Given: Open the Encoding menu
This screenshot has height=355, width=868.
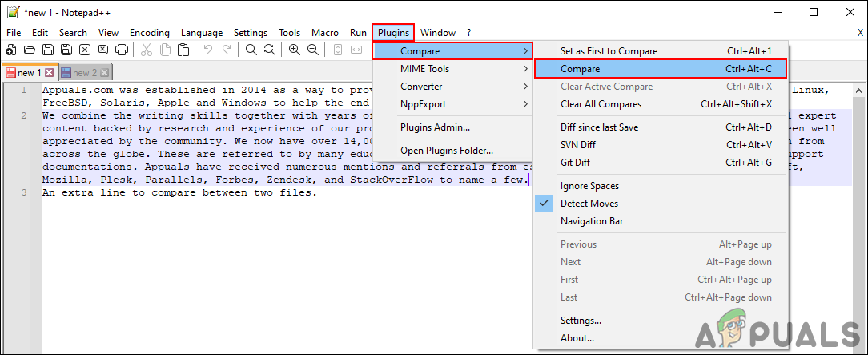Looking at the screenshot, I should click(x=150, y=33).
